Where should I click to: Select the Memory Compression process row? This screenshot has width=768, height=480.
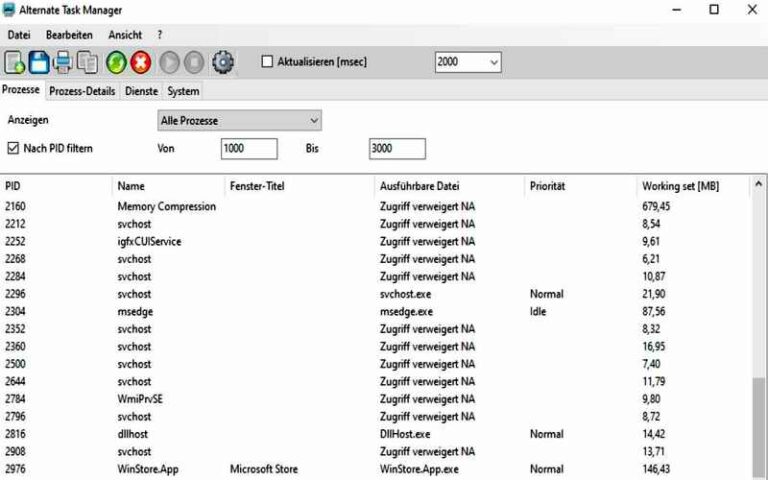(375, 206)
